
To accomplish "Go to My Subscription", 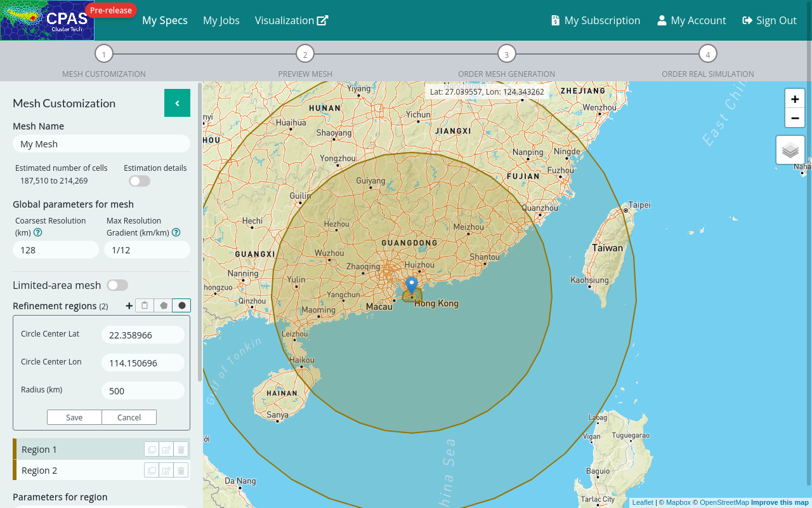I will 596,20.
